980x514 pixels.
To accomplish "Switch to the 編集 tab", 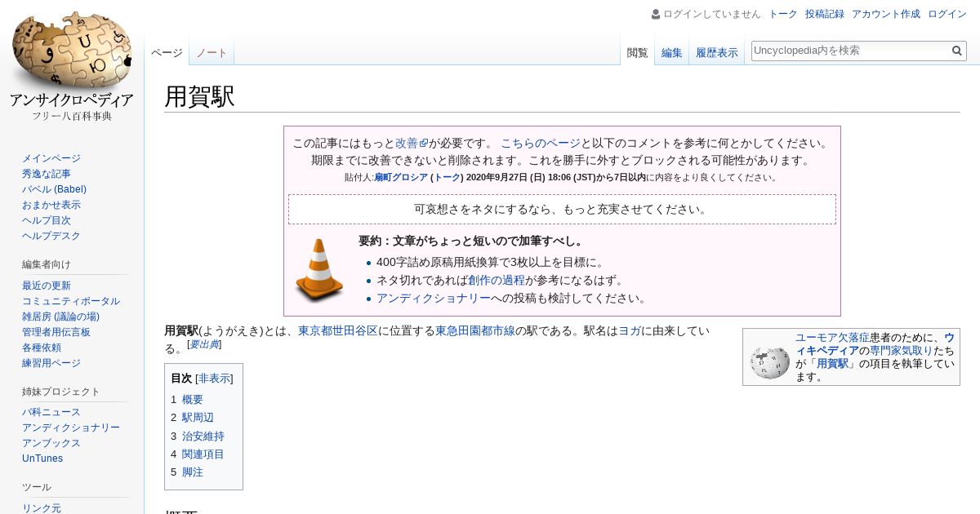I will pos(672,53).
